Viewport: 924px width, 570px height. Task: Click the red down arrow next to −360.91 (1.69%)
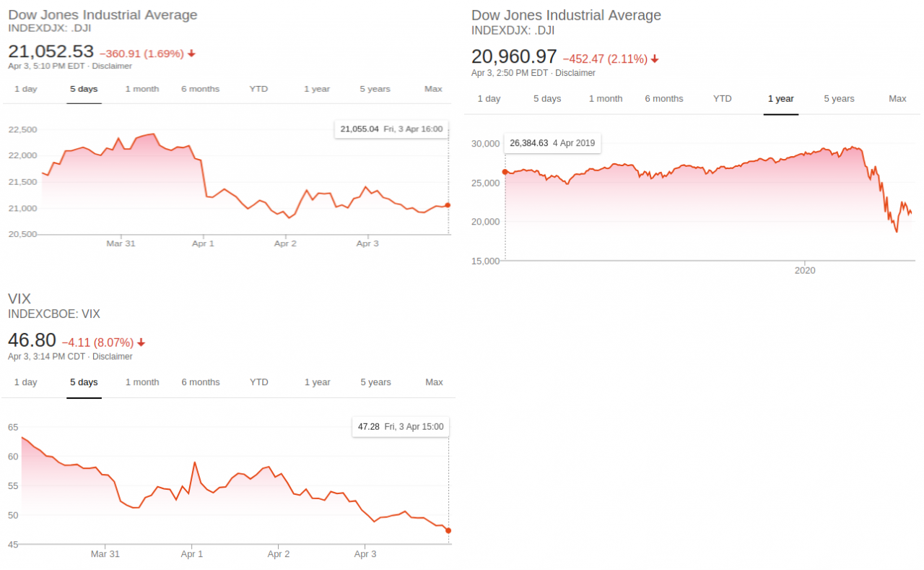click(192, 53)
